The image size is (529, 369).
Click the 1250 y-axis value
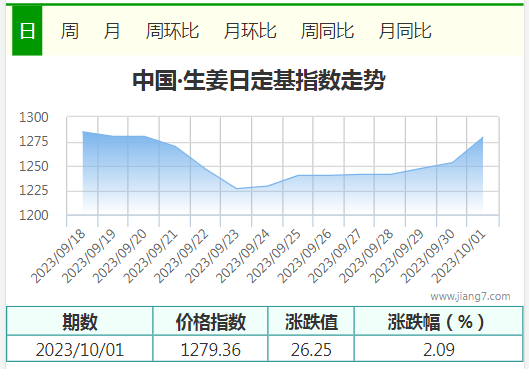click(34, 166)
